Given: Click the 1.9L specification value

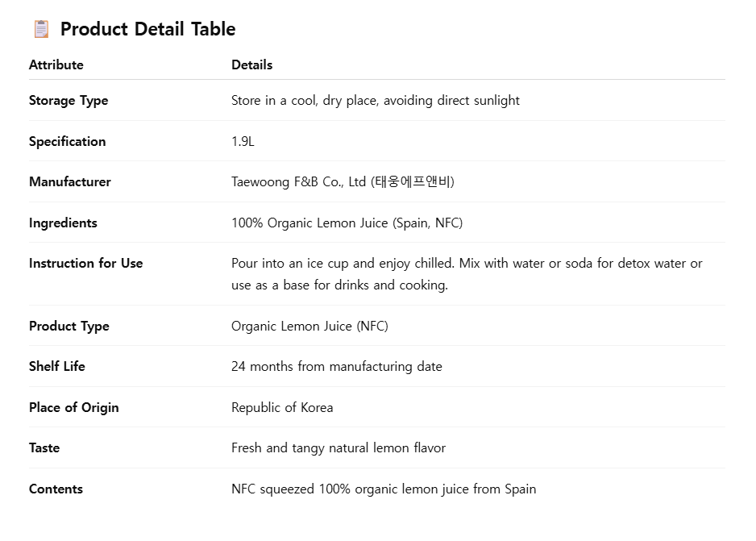Looking at the screenshot, I should pos(243,141).
